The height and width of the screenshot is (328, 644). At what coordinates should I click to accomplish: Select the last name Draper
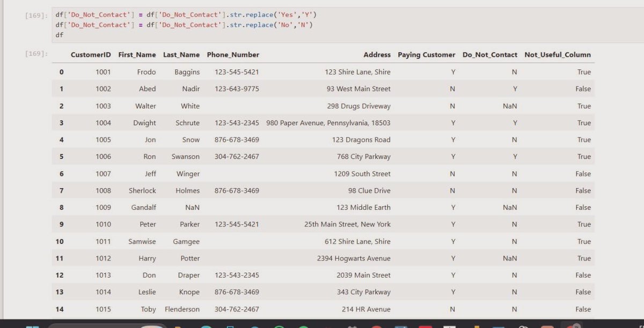189,275
